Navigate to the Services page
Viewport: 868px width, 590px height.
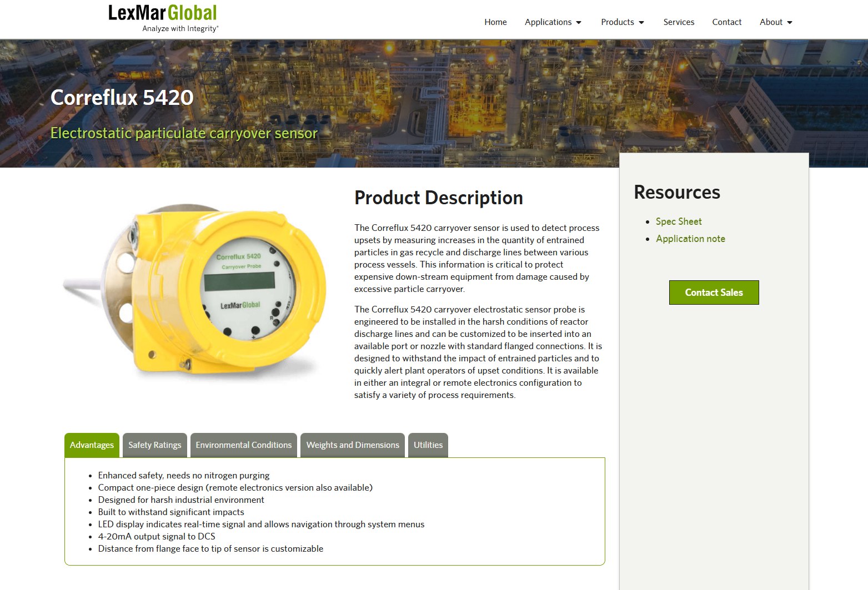(679, 22)
